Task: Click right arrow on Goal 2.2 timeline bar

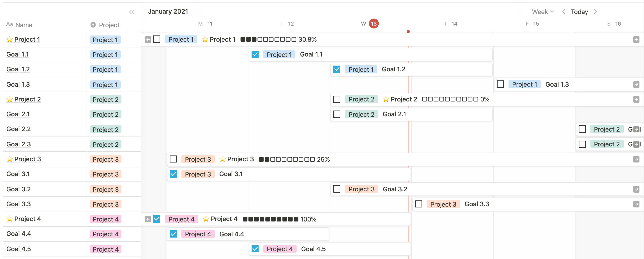Action: click(636, 129)
